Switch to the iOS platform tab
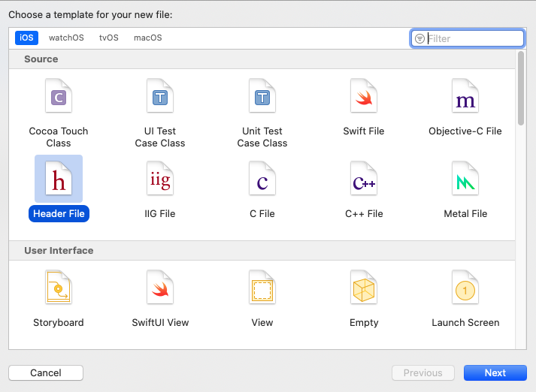Viewport: 536px width, 392px height. click(x=26, y=38)
